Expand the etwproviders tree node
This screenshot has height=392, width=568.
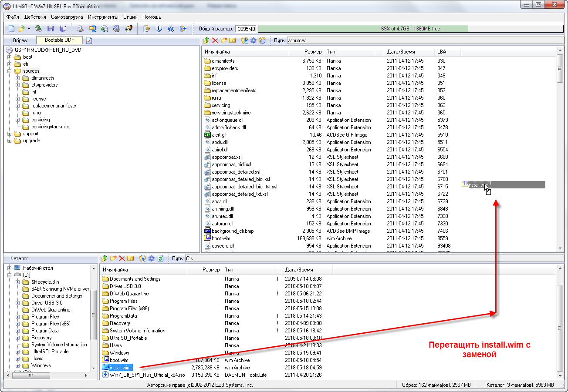(x=18, y=85)
